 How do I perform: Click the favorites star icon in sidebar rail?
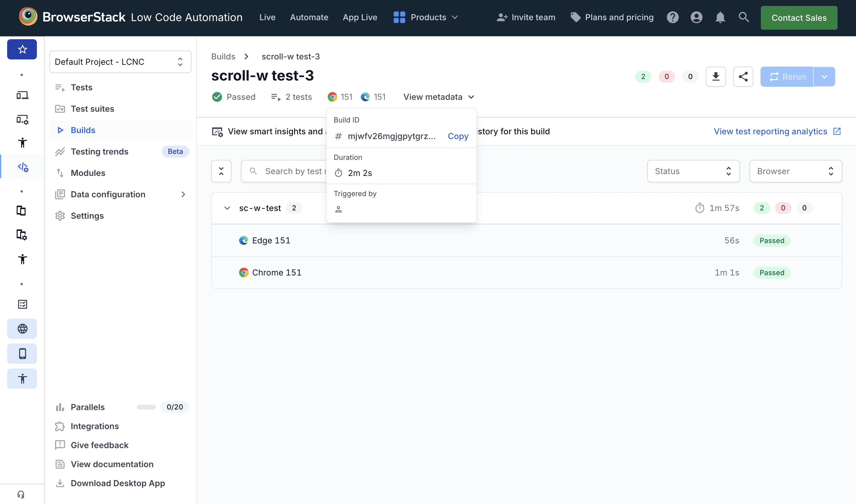[22, 49]
